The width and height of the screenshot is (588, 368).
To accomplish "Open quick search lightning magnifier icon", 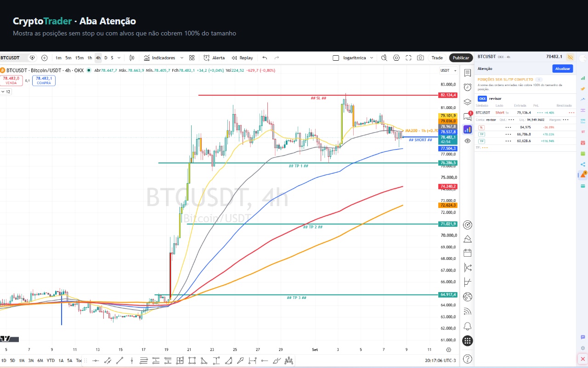I will (384, 58).
